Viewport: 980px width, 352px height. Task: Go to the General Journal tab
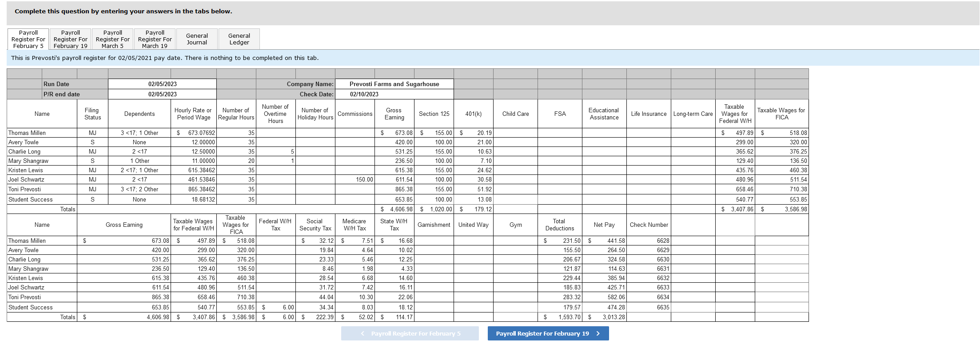click(197, 39)
